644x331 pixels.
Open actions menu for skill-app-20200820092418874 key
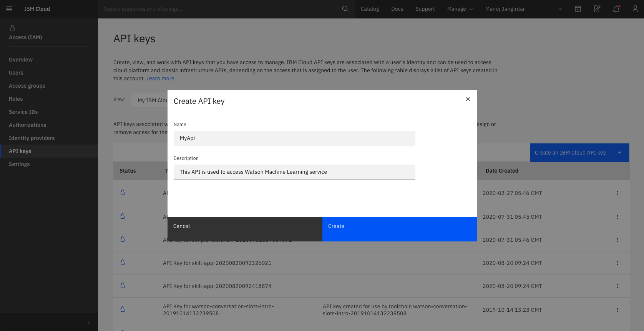617,286
